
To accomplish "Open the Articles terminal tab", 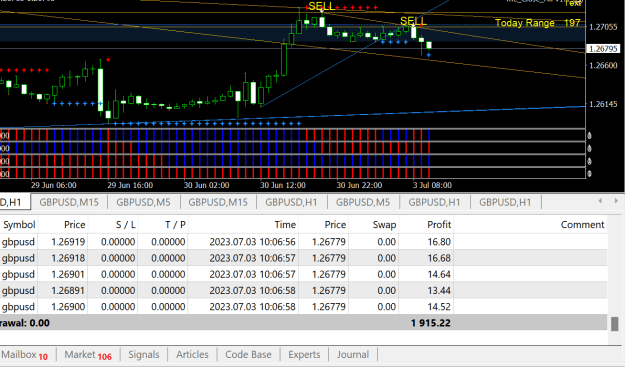I will [x=192, y=355].
